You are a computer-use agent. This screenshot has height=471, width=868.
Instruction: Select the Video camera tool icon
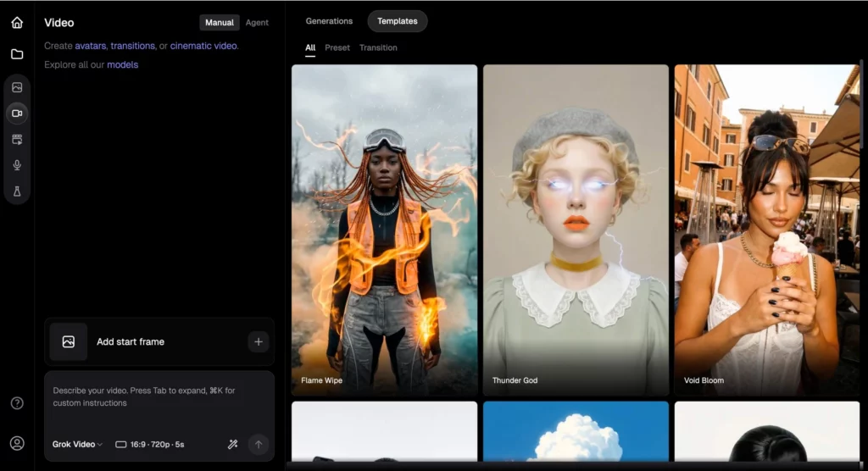(x=17, y=113)
